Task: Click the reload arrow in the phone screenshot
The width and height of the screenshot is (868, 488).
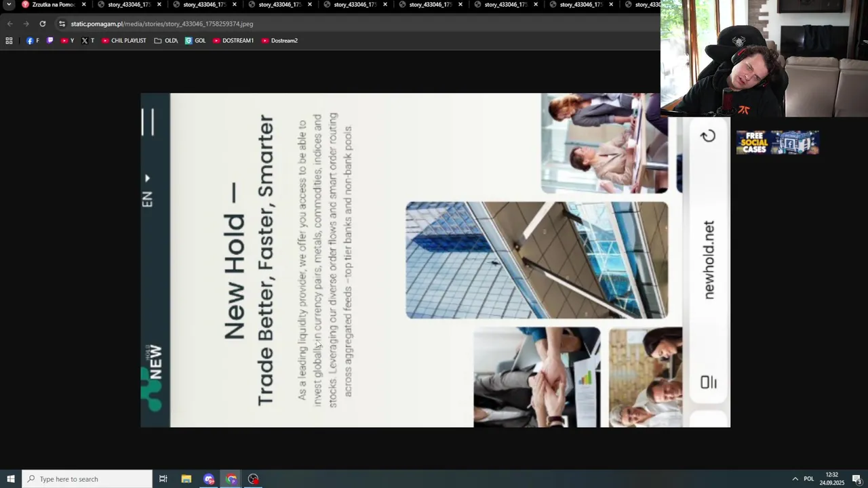Action: coord(708,136)
